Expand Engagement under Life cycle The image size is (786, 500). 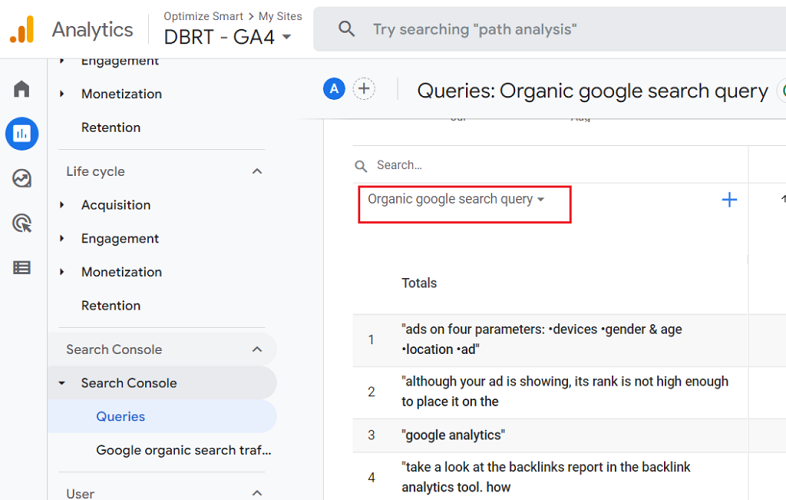tap(120, 239)
